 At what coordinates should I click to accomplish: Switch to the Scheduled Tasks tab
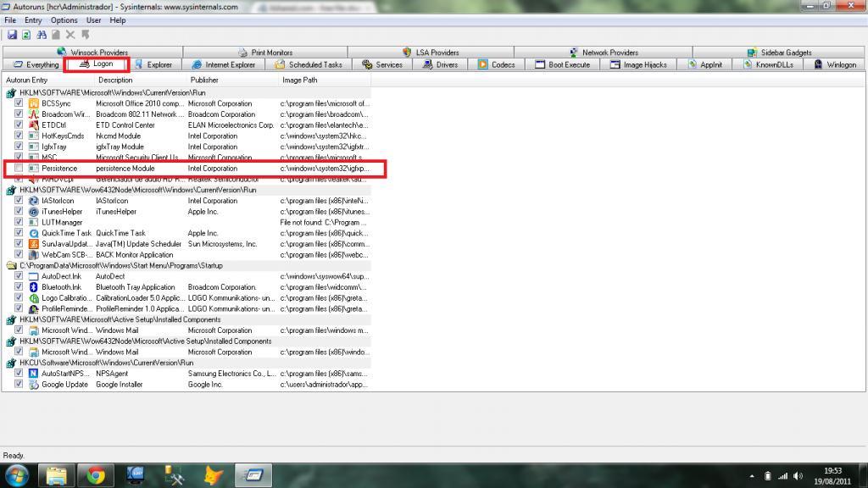(x=309, y=64)
